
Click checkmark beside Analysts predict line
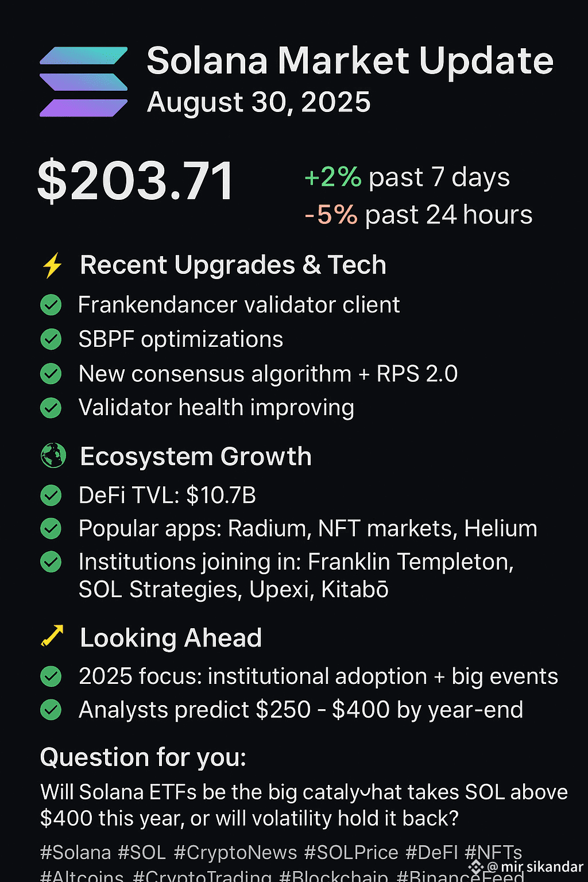[x=51, y=710]
